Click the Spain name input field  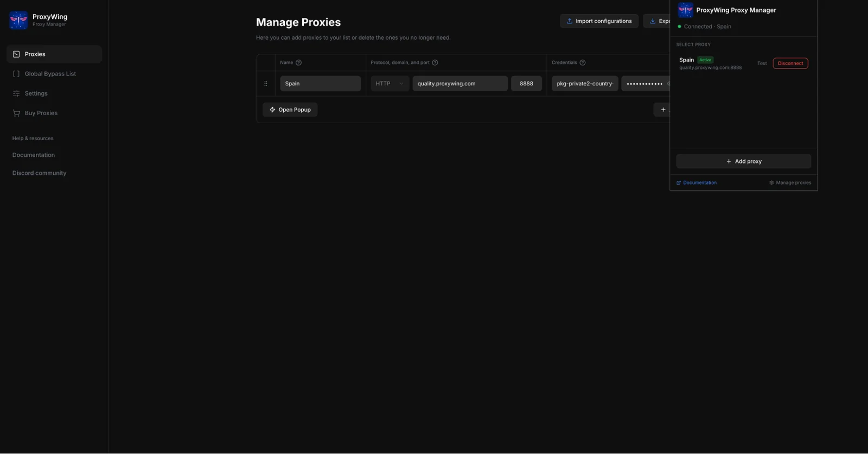click(320, 84)
